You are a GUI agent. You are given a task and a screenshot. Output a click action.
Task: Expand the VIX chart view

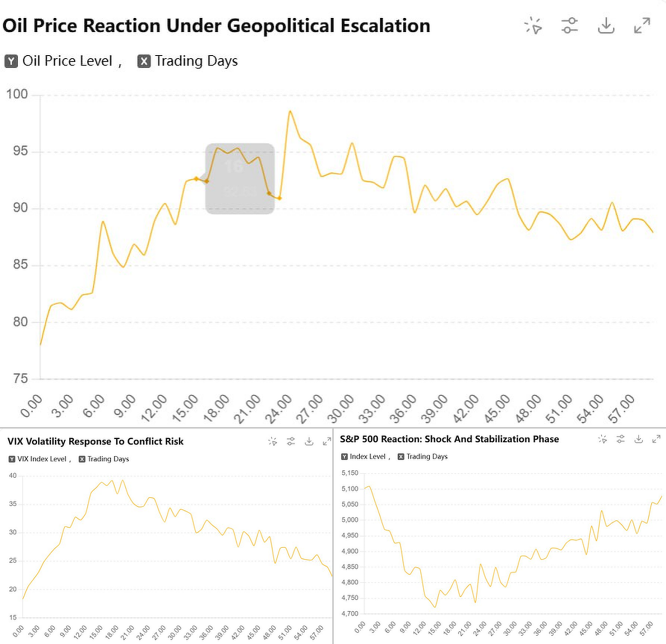tap(327, 441)
